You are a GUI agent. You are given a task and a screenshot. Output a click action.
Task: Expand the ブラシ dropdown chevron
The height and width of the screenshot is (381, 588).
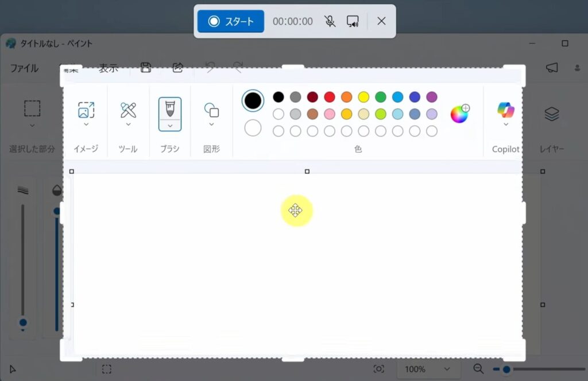pos(170,126)
